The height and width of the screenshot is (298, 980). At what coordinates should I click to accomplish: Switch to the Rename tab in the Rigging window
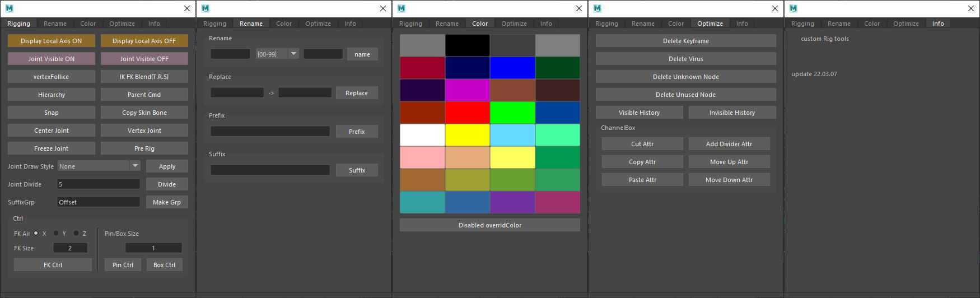55,24
